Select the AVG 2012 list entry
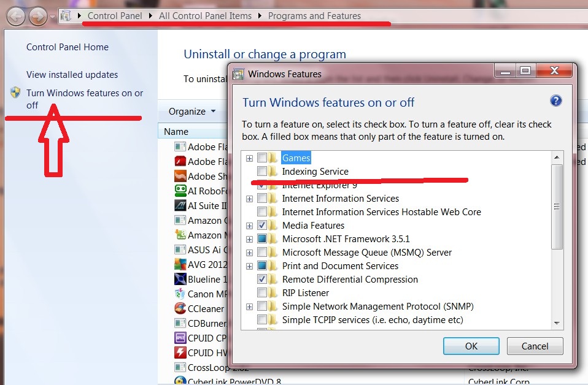 coord(201,264)
